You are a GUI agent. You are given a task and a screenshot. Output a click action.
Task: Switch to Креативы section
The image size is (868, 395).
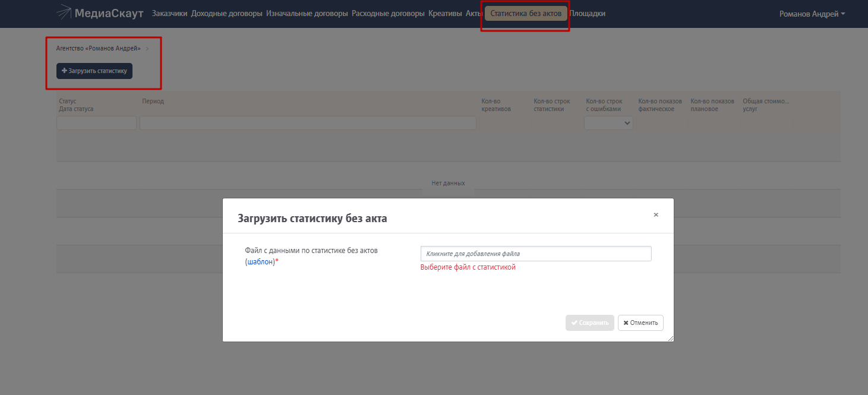[445, 13]
